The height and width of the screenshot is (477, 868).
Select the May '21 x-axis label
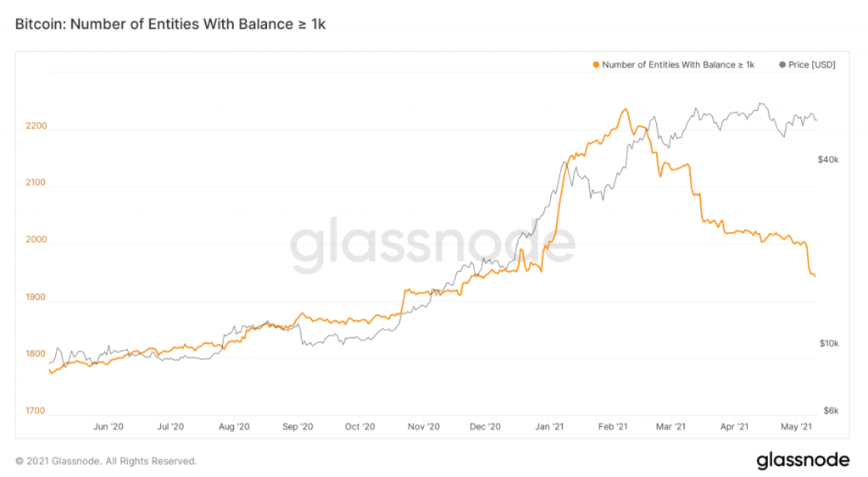797,426
